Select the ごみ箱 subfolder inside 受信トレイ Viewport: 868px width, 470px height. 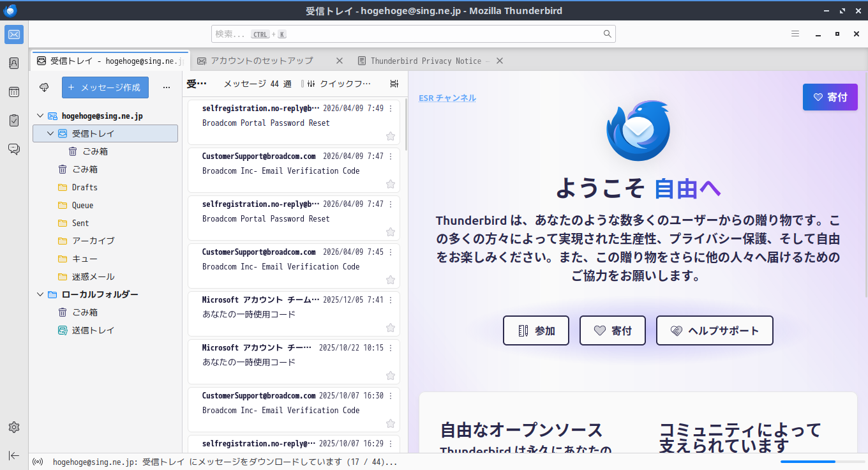tap(105, 151)
